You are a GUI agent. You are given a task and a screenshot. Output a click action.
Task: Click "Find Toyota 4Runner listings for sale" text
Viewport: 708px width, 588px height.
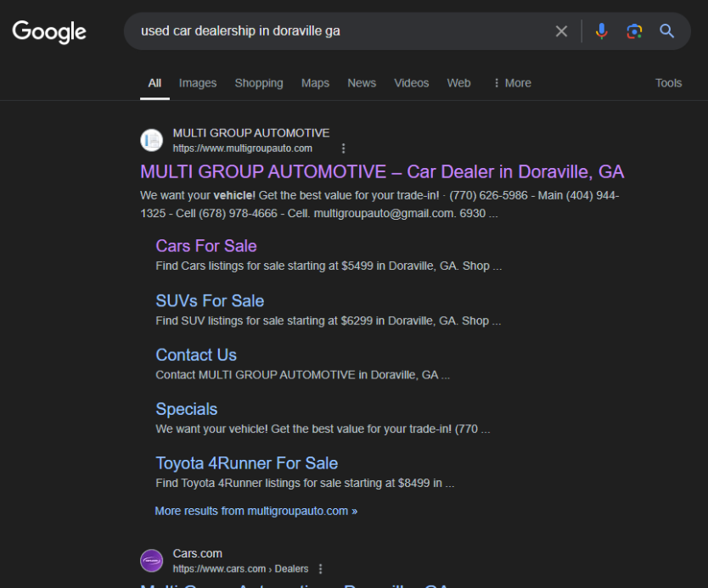[x=306, y=484]
